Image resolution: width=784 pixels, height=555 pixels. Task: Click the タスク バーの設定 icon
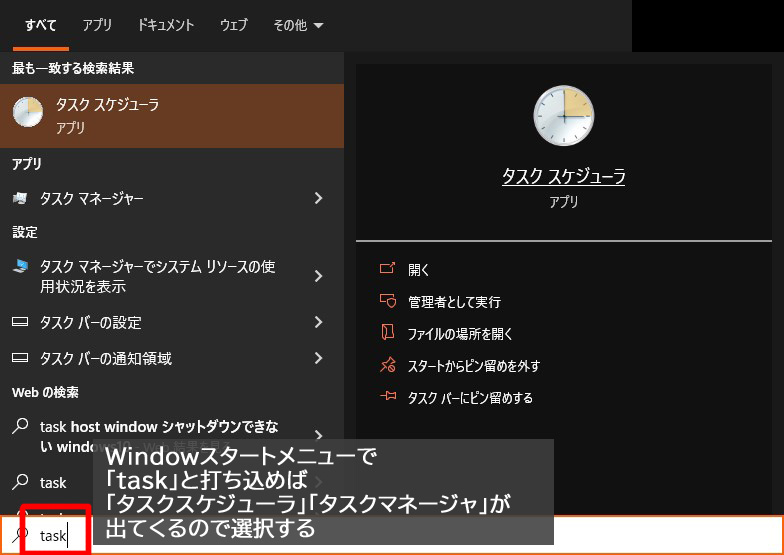(20, 322)
